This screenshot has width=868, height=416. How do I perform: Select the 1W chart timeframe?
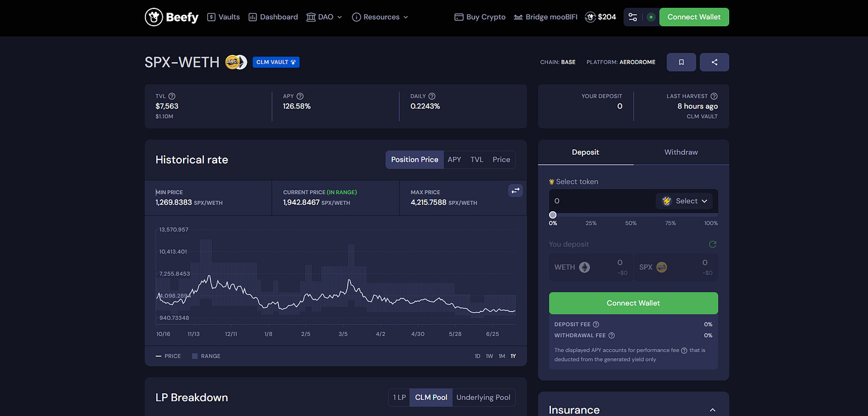489,356
